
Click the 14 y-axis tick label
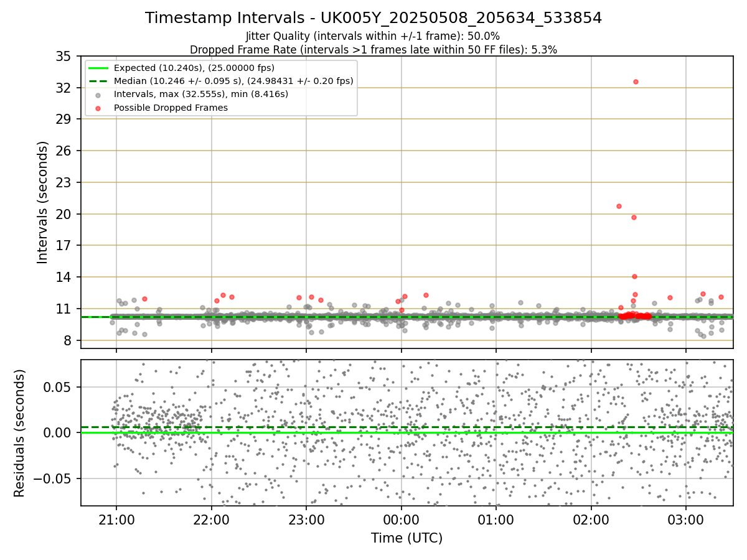64,277
